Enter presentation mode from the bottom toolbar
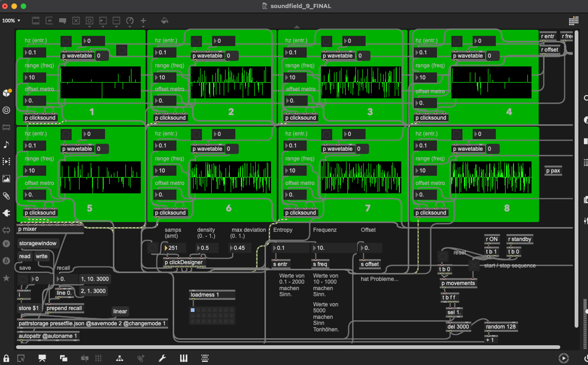Image resolution: width=588 pixels, height=365 pixels. [42, 358]
